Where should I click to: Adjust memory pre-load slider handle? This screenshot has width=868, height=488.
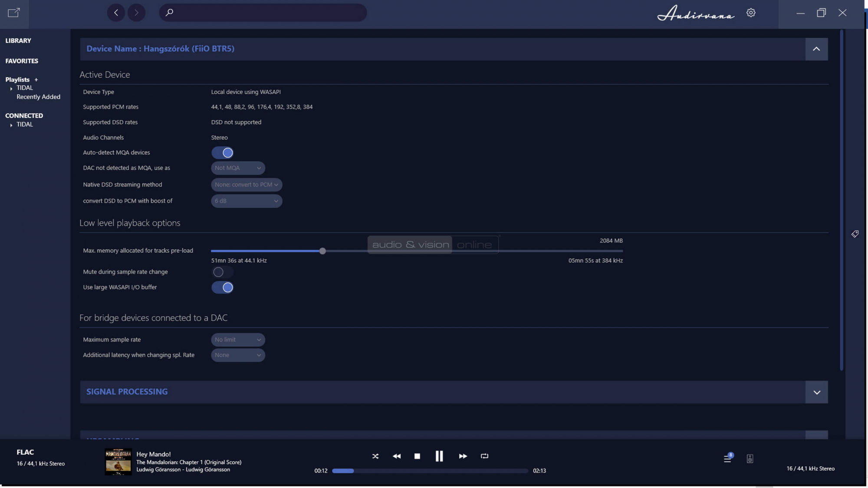click(322, 251)
